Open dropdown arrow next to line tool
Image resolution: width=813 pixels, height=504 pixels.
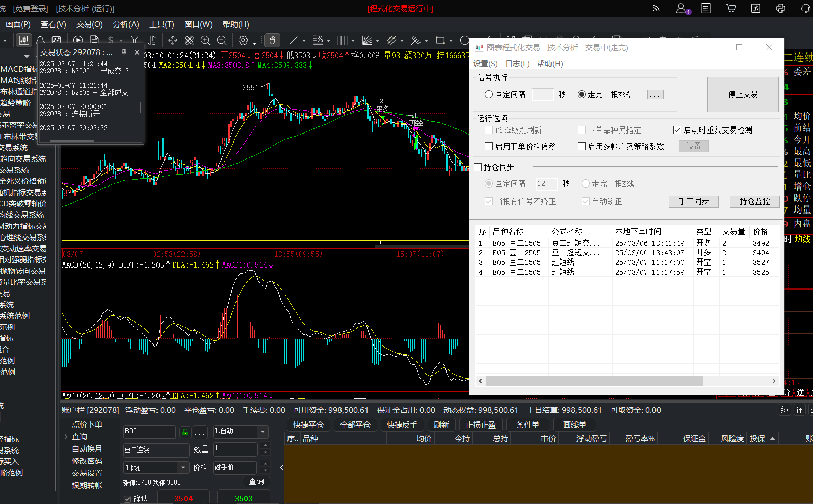pos(304,41)
